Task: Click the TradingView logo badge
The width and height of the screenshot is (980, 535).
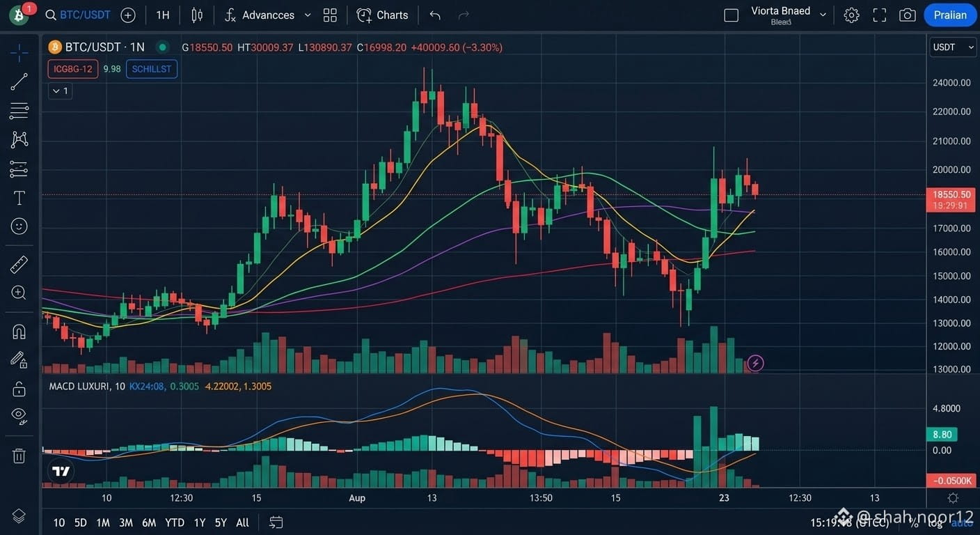Action: pyautogui.click(x=61, y=472)
